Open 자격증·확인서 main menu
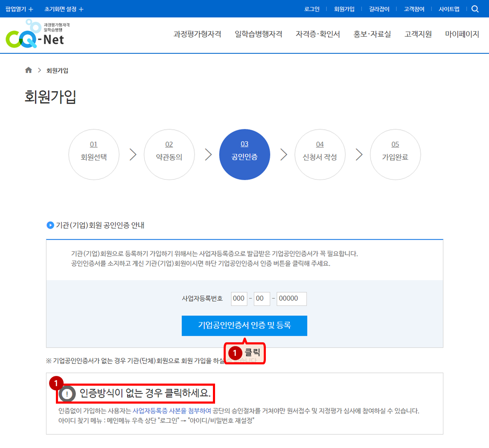489x448 pixels. 317,34
